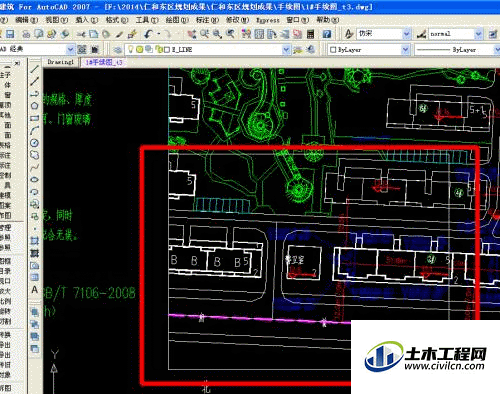The height and width of the screenshot is (394, 500).
Task: Select the Revision cloud tool
Action: click(x=35, y=155)
